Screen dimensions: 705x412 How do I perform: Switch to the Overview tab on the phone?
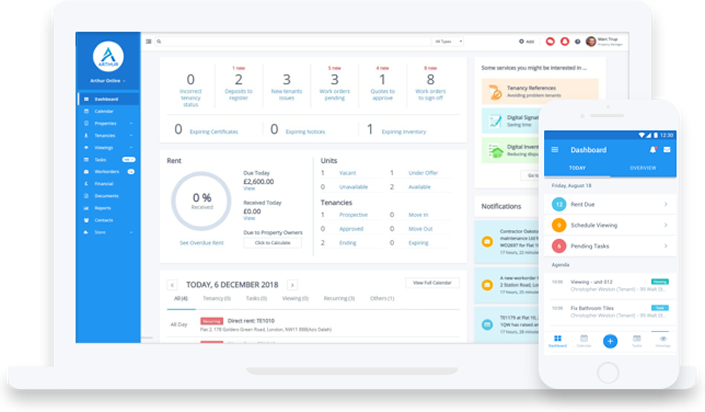(642, 168)
